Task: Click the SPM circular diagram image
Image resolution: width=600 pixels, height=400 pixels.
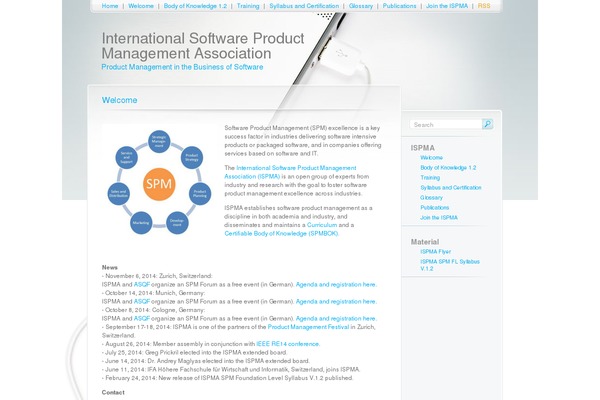Action: (159, 182)
